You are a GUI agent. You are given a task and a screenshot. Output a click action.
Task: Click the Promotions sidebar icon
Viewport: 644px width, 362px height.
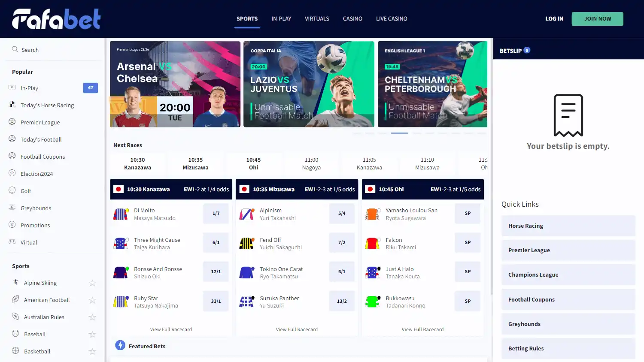pyautogui.click(x=12, y=225)
